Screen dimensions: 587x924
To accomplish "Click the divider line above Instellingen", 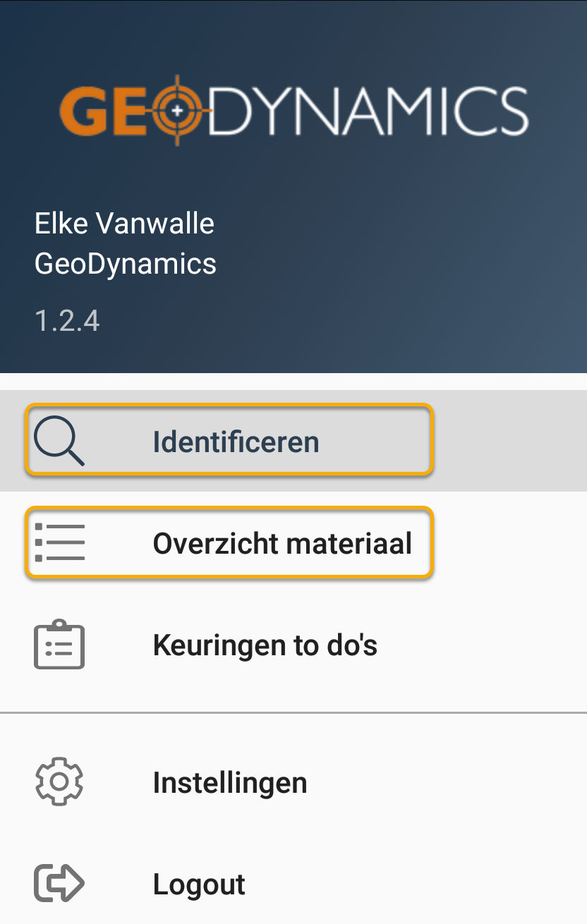I will pyautogui.click(x=293, y=713).
